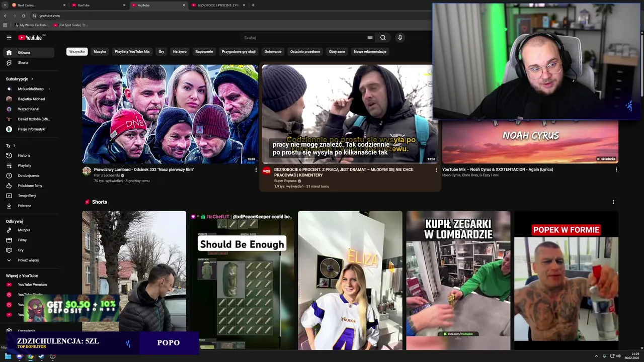Click the search magnifier button
The image size is (644, 362).
[x=383, y=38]
